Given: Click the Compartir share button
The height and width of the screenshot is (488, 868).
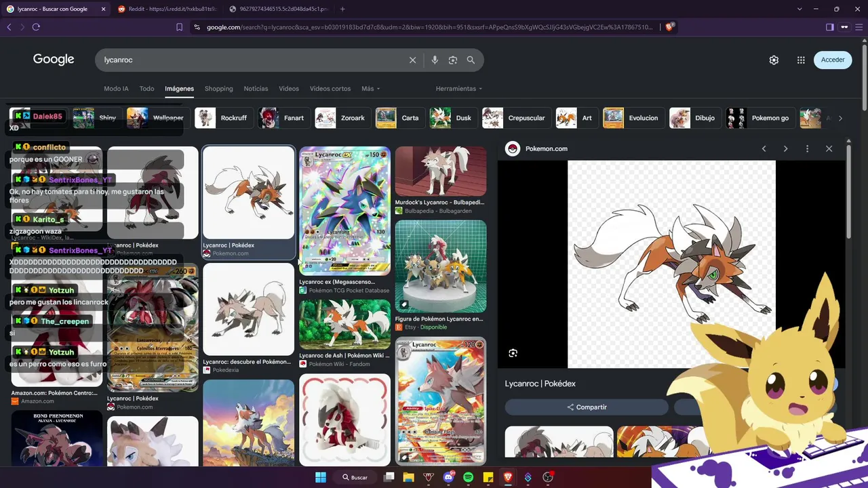Looking at the screenshot, I should pyautogui.click(x=587, y=407).
